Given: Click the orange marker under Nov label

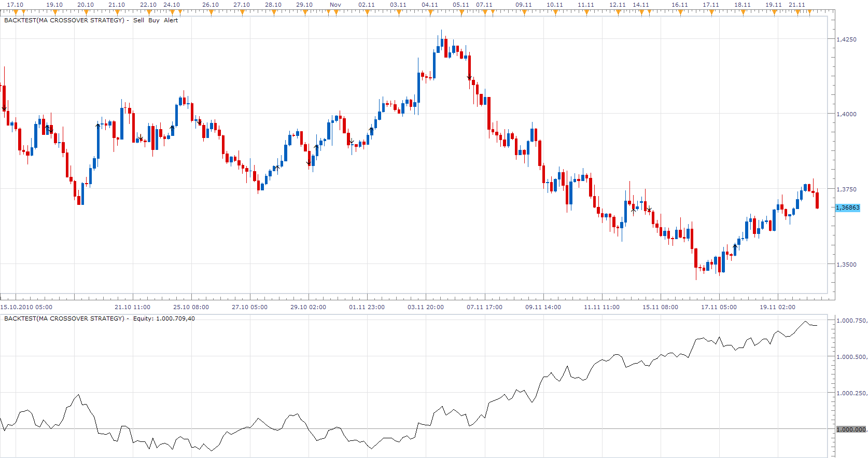Looking at the screenshot, I should (336, 12).
